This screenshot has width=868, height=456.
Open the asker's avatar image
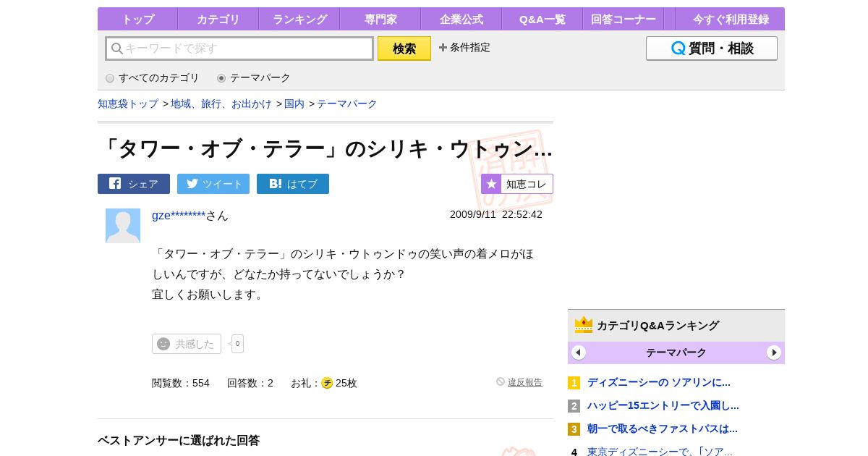(x=123, y=226)
